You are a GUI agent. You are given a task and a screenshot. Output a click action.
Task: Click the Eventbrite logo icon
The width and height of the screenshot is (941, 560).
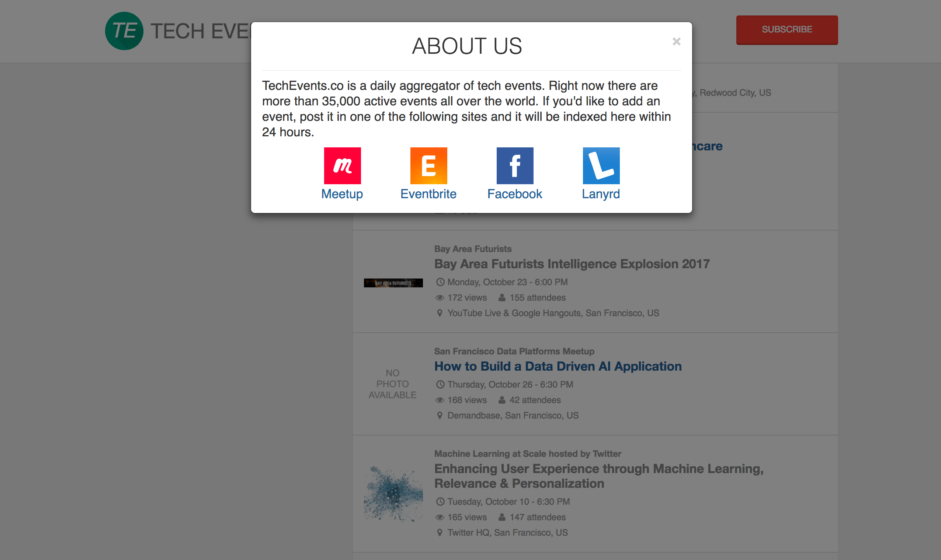click(x=428, y=166)
